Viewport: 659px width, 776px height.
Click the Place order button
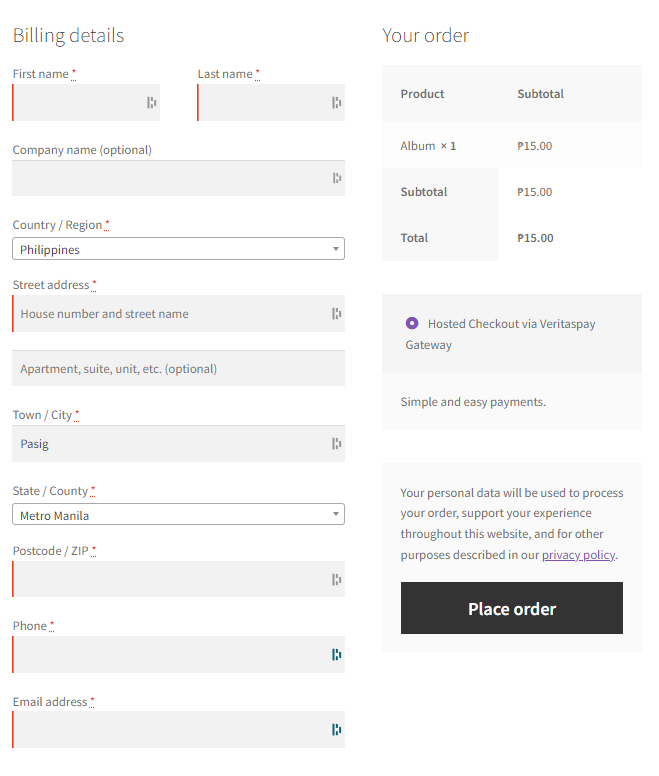(512, 608)
